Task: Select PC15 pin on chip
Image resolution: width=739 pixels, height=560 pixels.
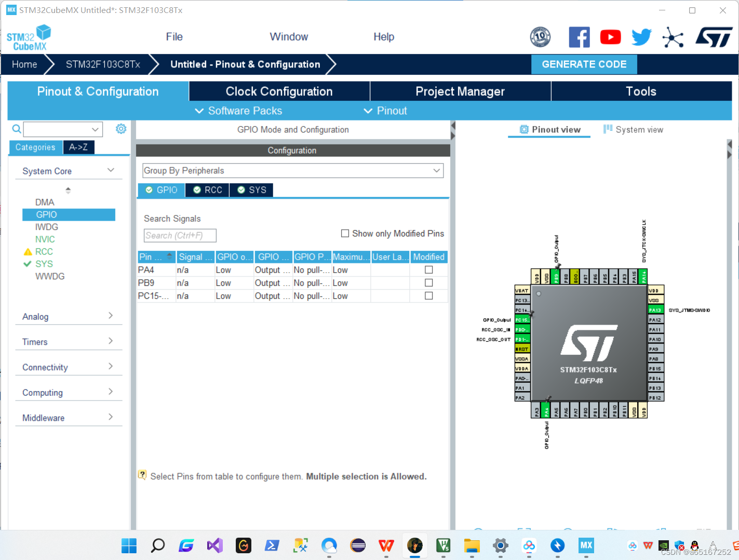Action: 522,320
